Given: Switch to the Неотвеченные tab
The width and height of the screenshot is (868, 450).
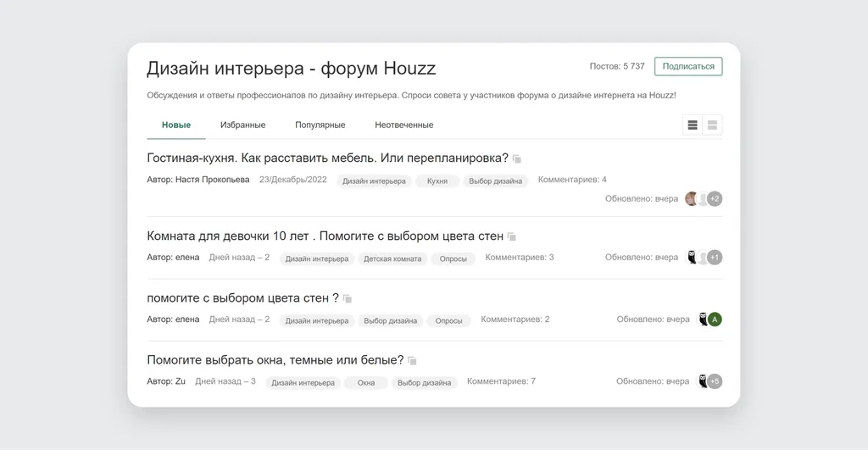Looking at the screenshot, I should (x=404, y=125).
